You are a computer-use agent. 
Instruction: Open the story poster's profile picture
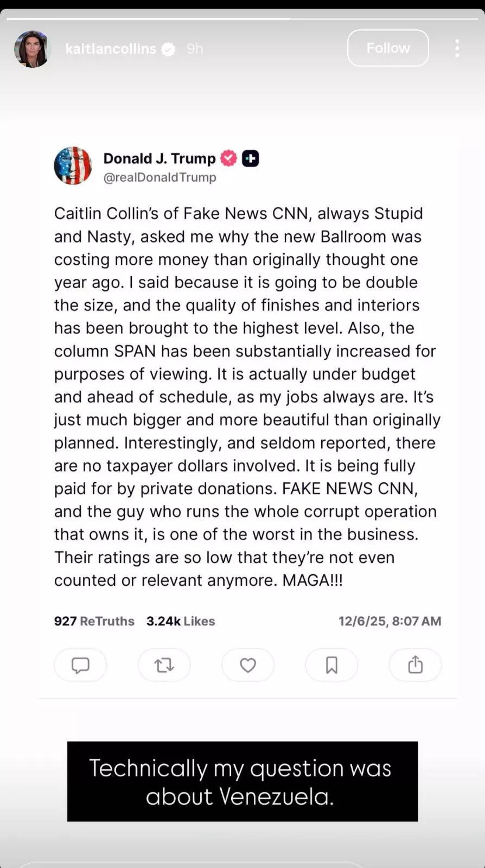pyautogui.click(x=32, y=49)
